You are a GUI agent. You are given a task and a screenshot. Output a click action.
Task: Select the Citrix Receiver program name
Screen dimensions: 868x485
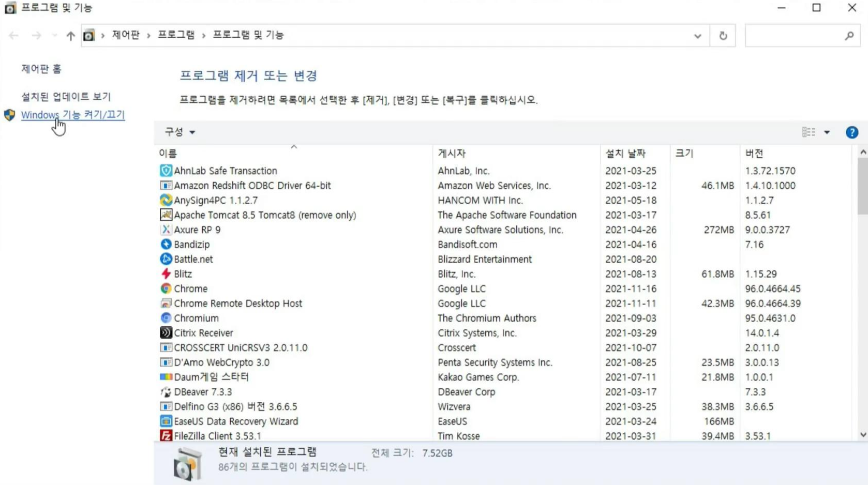pyautogui.click(x=203, y=333)
